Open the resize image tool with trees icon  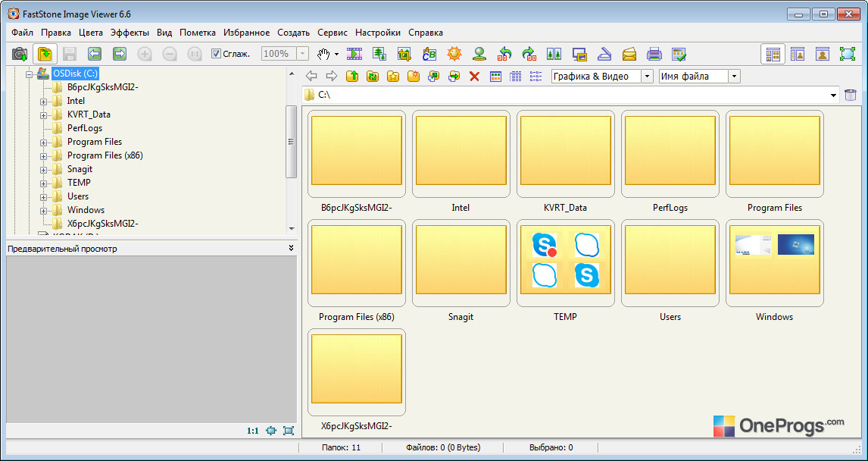tap(379, 54)
